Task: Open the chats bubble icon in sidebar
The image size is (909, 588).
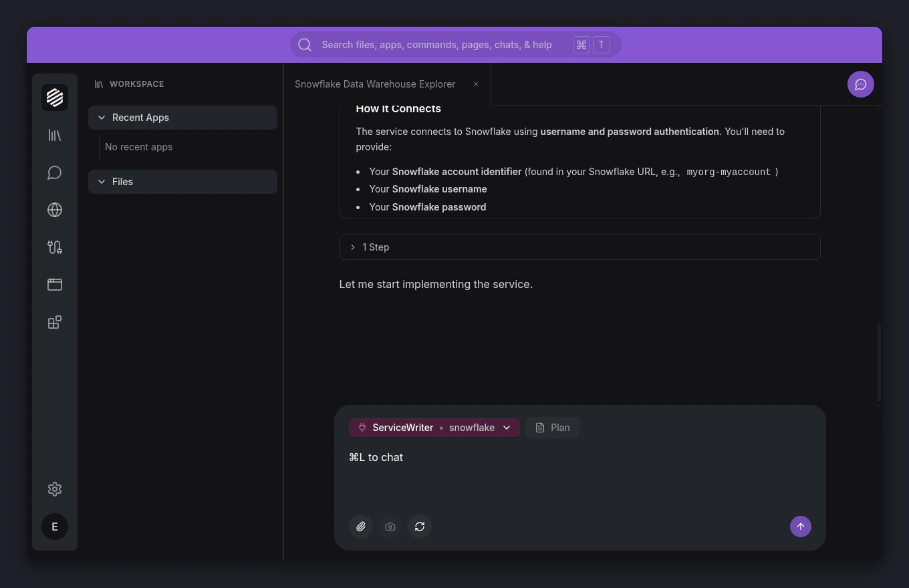Action: (55, 172)
